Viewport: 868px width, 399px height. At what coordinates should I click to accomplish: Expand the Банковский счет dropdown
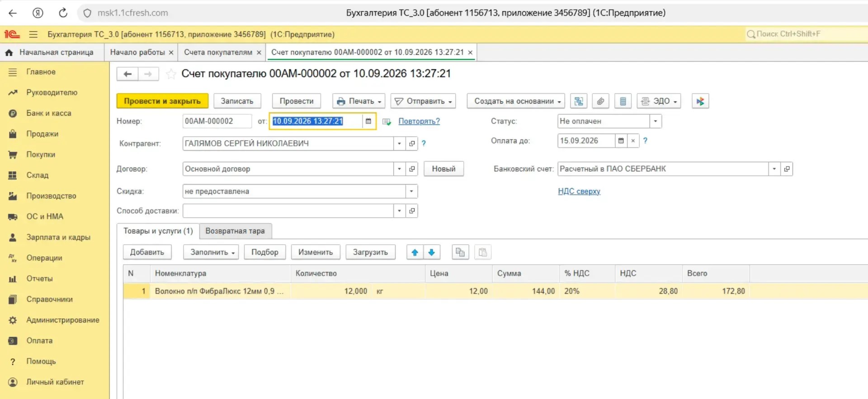[774, 169]
